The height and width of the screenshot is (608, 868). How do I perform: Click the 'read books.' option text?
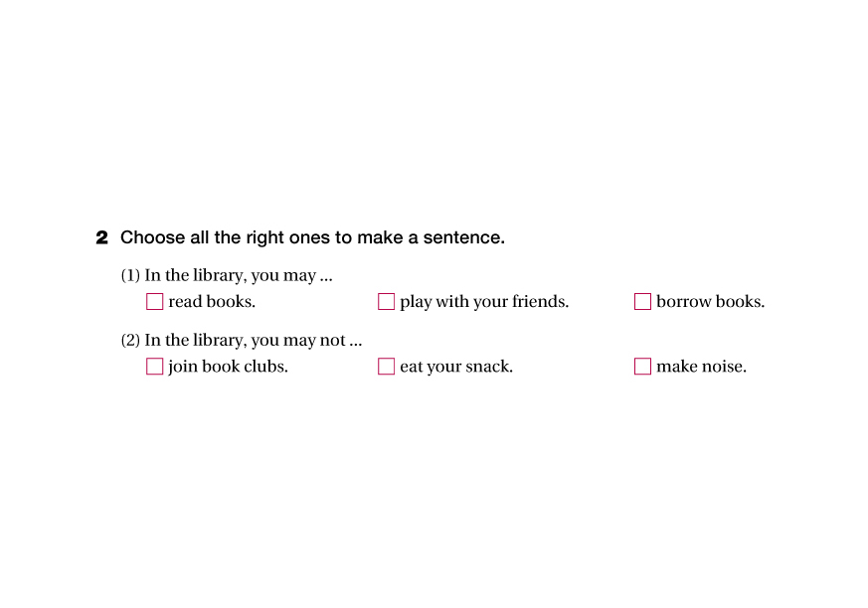point(212,302)
